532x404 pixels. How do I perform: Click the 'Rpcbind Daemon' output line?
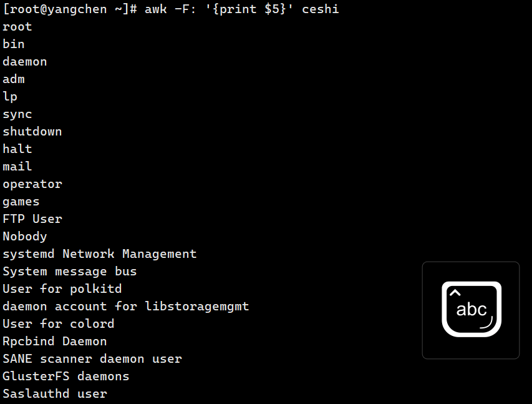click(x=55, y=342)
